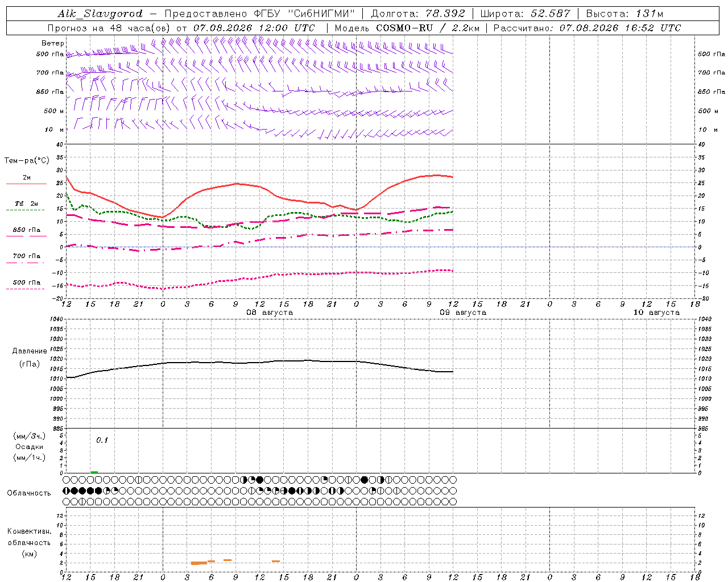This screenshot has width=728, height=582.
Task: Click the long orange convective cloud bar
Action: (x=199, y=563)
